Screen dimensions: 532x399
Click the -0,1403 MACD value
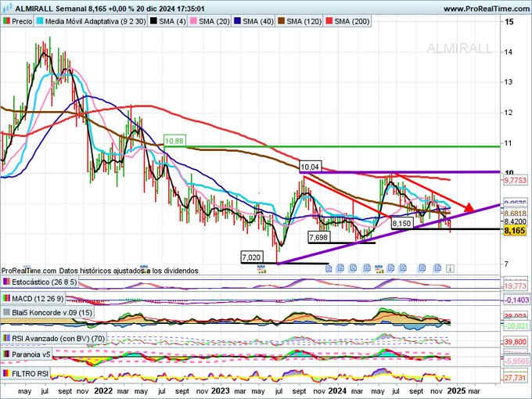[516, 300]
